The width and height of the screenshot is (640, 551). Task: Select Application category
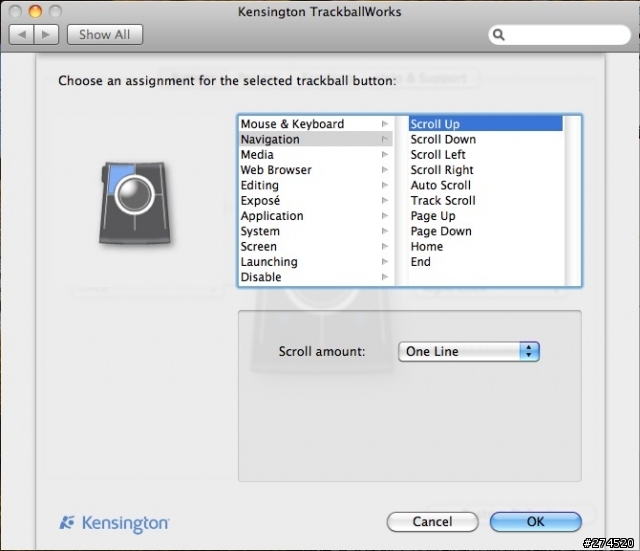click(315, 216)
